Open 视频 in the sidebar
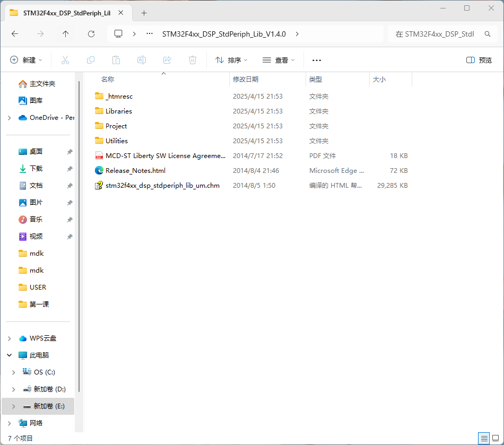This screenshot has height=445, width=504. point(36,237)
